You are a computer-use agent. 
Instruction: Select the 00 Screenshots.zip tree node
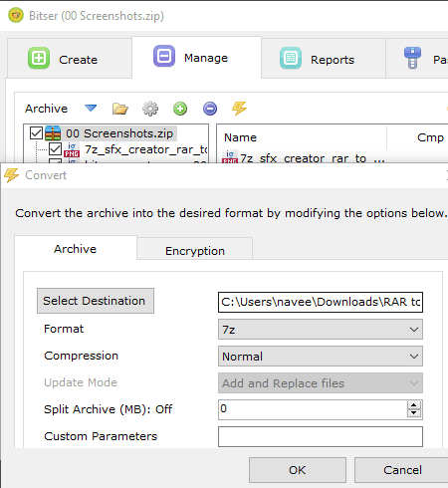[119, 133]
